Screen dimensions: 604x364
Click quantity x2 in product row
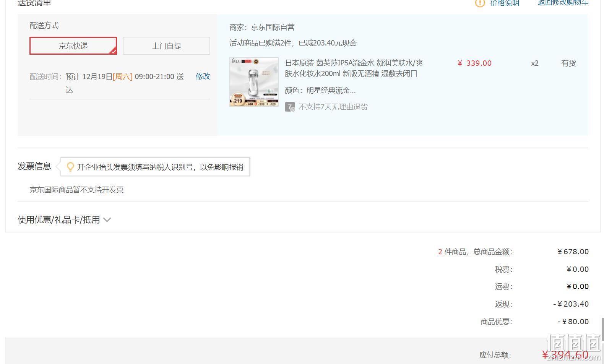535,63
